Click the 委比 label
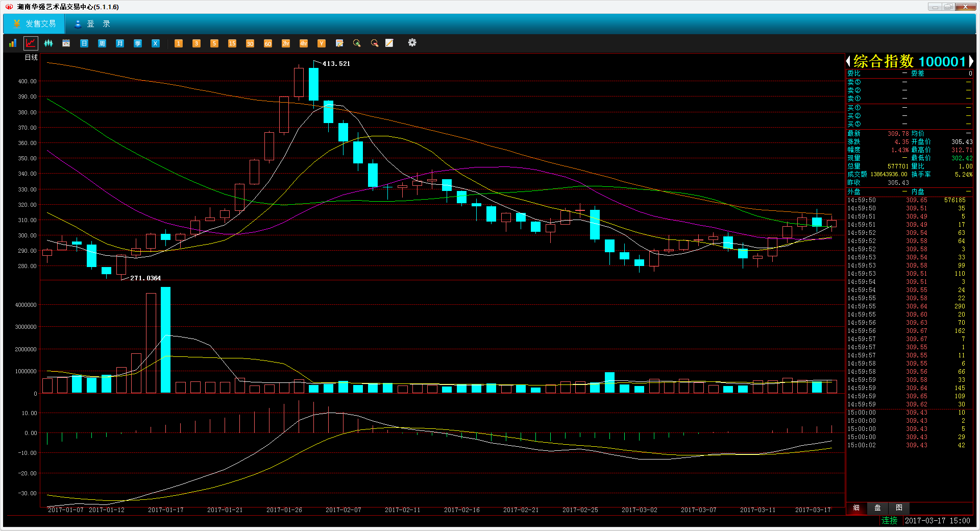980x531 pixels. pyautogui.click(x=854, y=74)
